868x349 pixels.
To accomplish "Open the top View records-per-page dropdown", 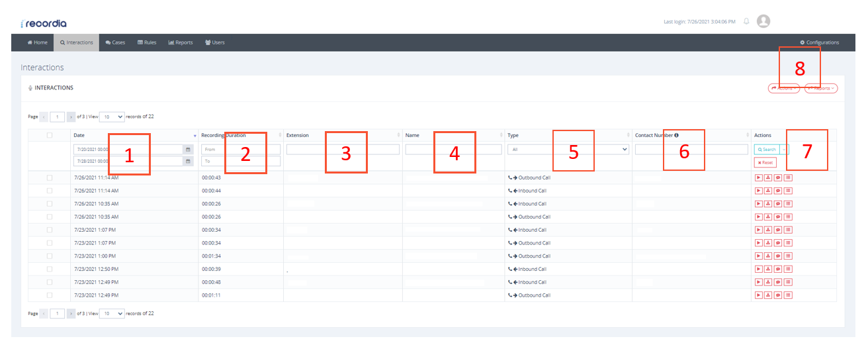I will [112, 117].
